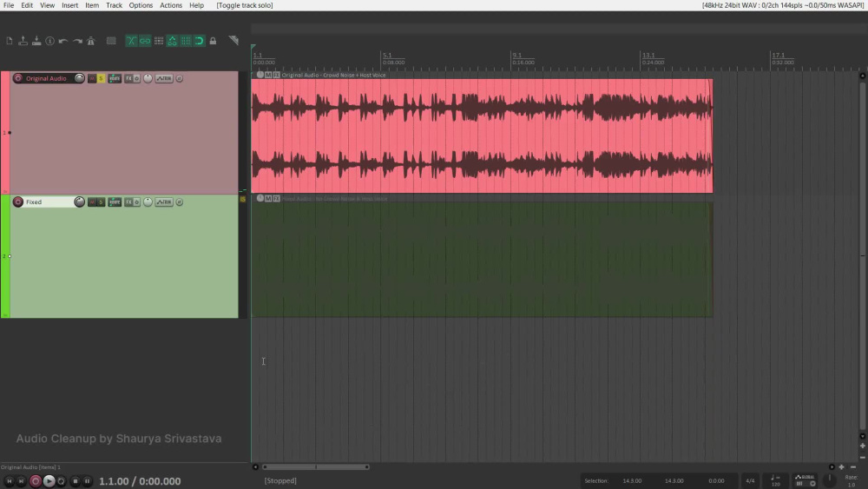
Task: Open routing for Fixed track
Action: pos(115,202)
